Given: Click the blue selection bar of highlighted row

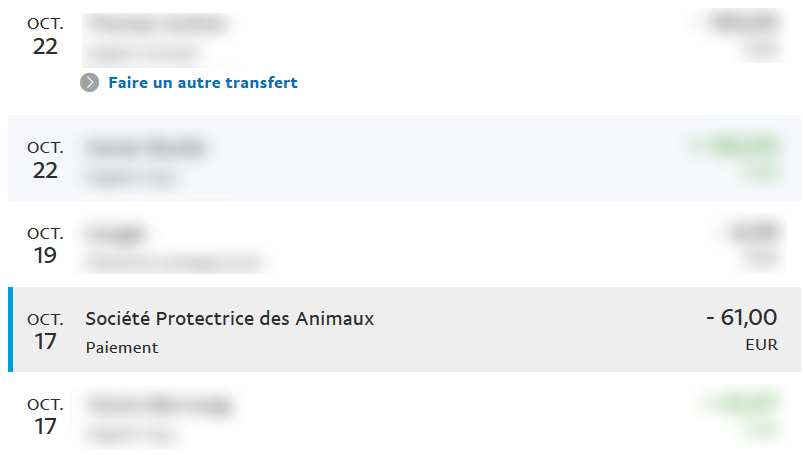Looking at the screenshot, I should 11,329.
